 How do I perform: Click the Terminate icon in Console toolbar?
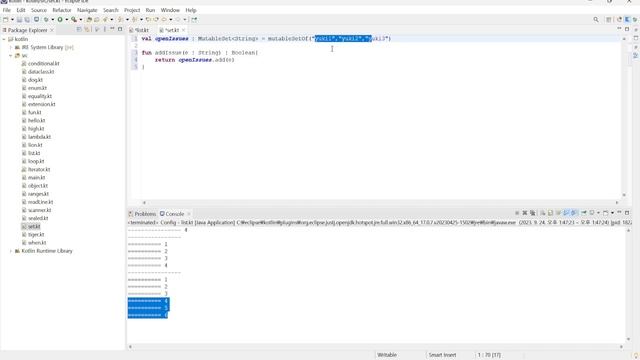(517, 213)
